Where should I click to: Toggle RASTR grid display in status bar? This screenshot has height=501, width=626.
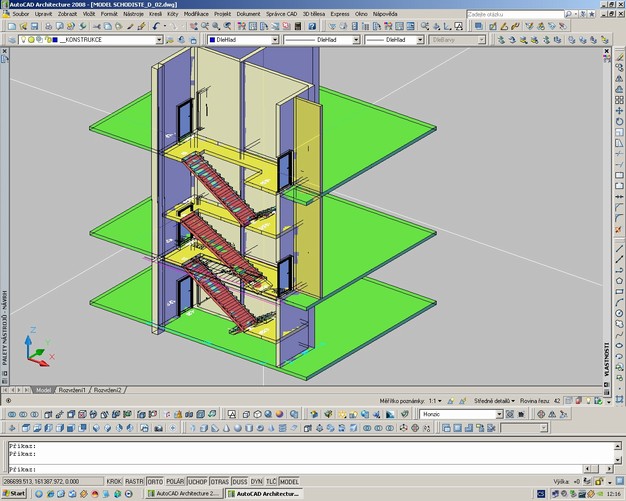(135, 481)
